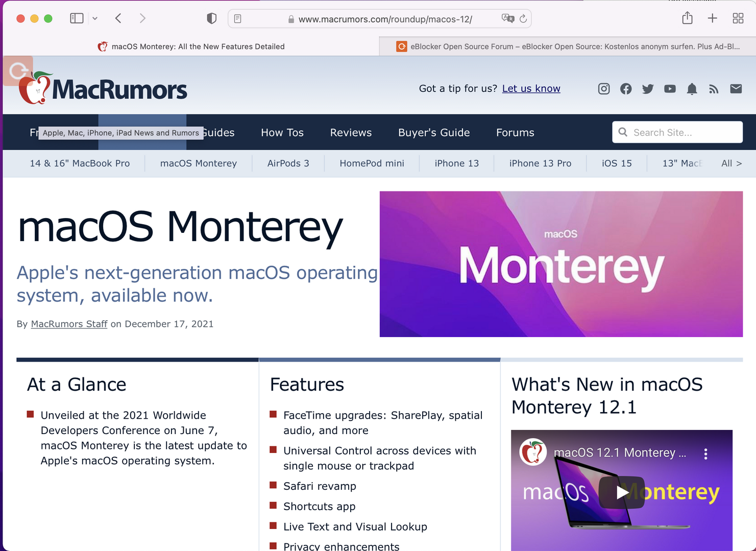Go back to previous page
756x551 pixels.
pos(118,18)
